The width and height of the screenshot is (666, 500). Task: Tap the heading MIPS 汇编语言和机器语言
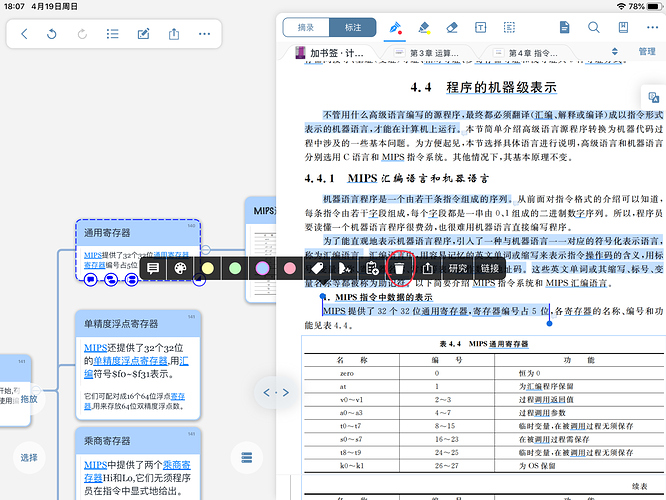(418, 178)
